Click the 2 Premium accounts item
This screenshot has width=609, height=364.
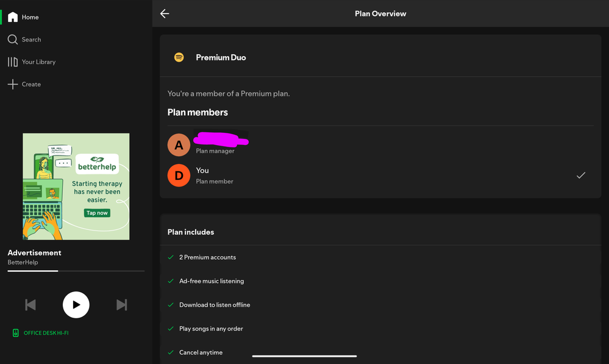coord(208,257)
